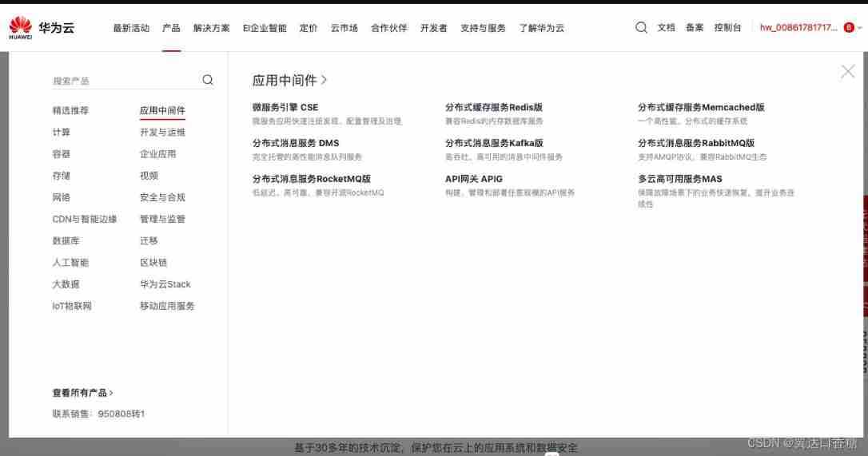868x456 pixels.
Task: Open 查看所有产品 link
Action: (x=82, y=393)
